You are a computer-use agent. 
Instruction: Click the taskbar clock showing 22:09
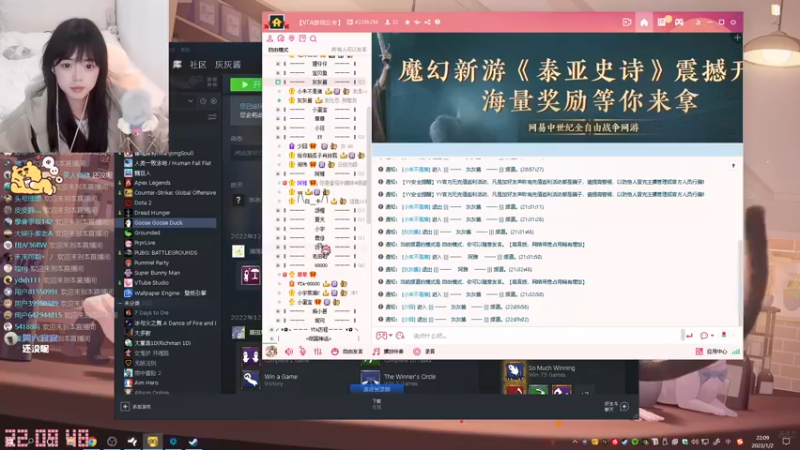pyautogui.click(x=762, y=441)
